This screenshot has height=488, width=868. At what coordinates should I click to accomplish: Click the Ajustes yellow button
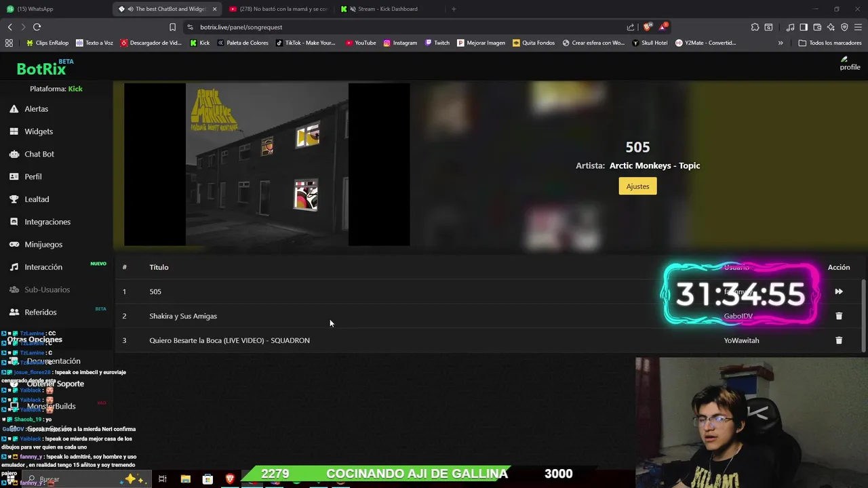[637, 186]
